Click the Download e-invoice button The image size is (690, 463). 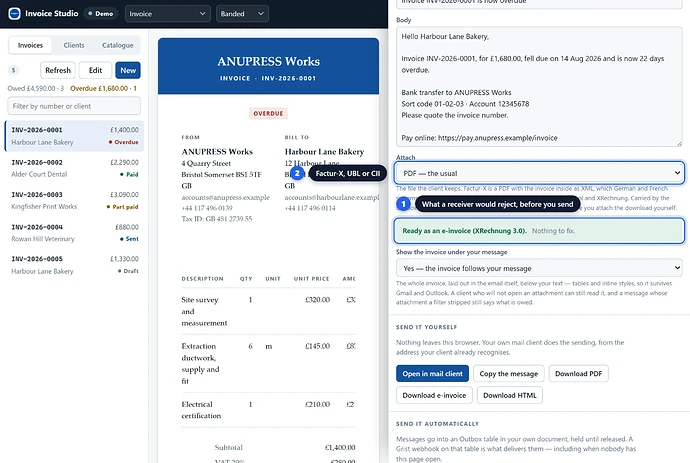434,395
